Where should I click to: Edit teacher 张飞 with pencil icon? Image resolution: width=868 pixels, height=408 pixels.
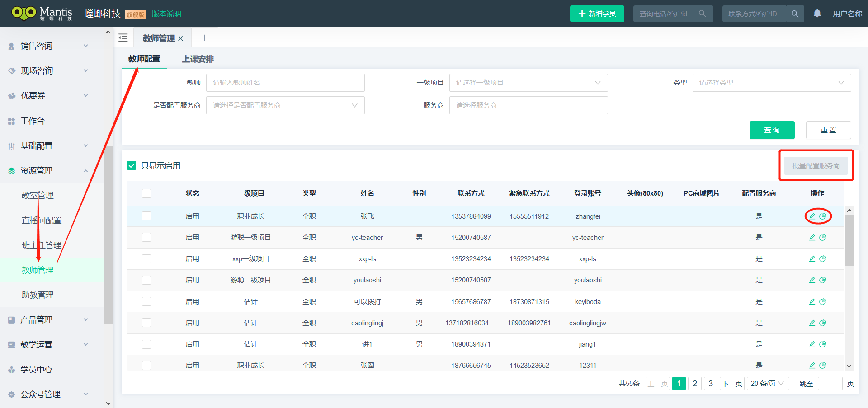pos(812,216)
